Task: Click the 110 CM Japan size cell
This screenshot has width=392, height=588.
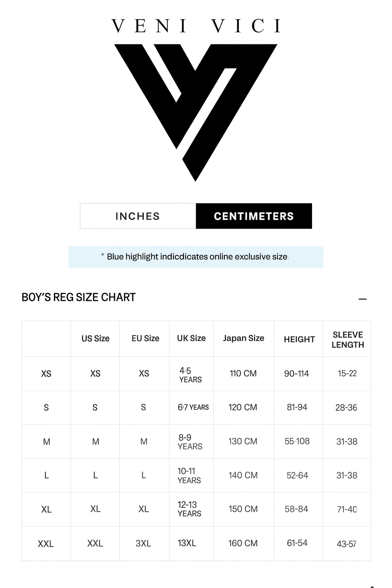Action: pos(243,374)
